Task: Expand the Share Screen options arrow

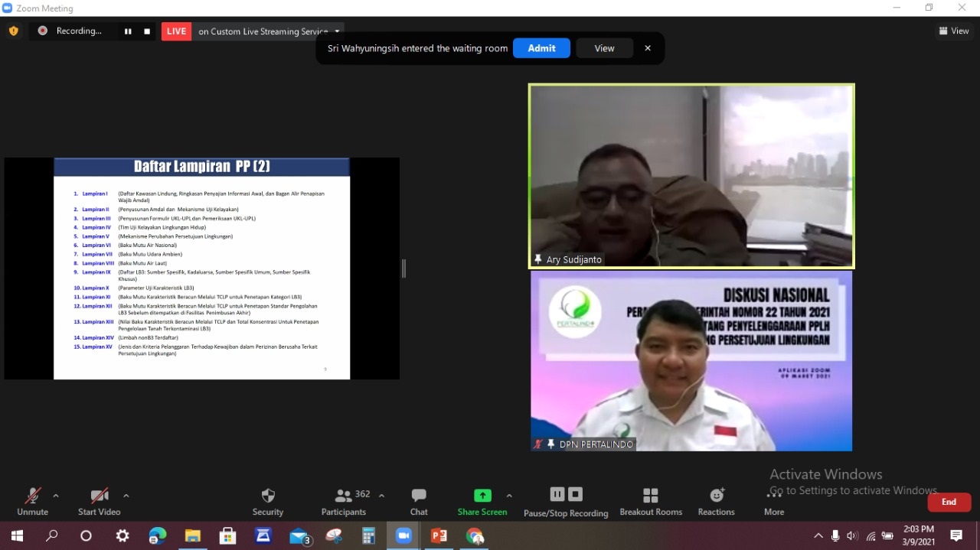Action: point(509,496)
